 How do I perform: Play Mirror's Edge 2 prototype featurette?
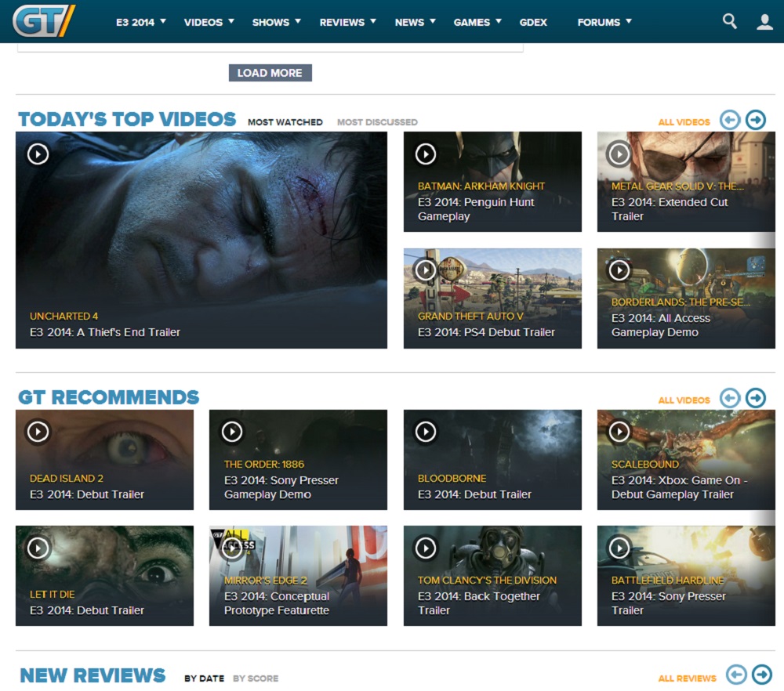pyautogui.click(x=232, y=548)
